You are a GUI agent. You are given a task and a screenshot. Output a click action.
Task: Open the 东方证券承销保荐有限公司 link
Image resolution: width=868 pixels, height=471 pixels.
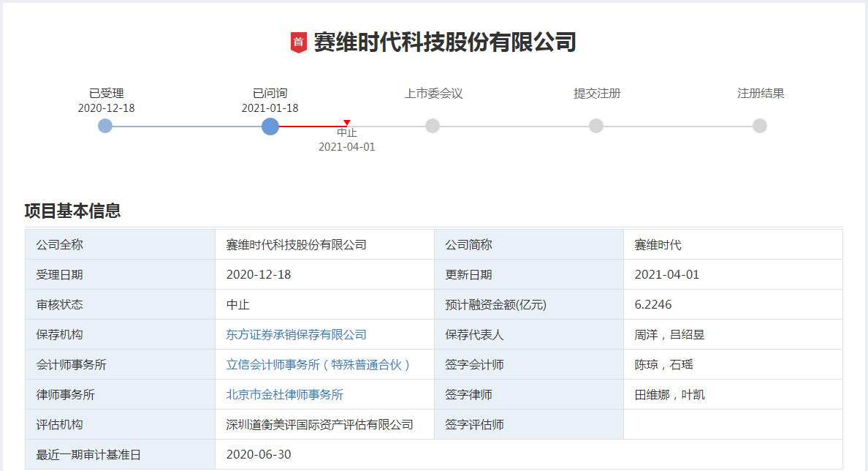coord(296,335)
